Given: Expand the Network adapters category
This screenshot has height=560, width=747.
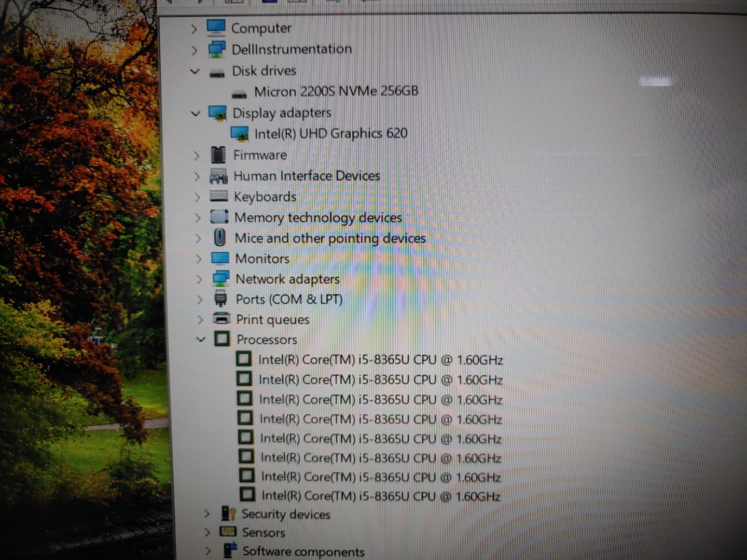Looking at the screenshot, I should point(199,279).
